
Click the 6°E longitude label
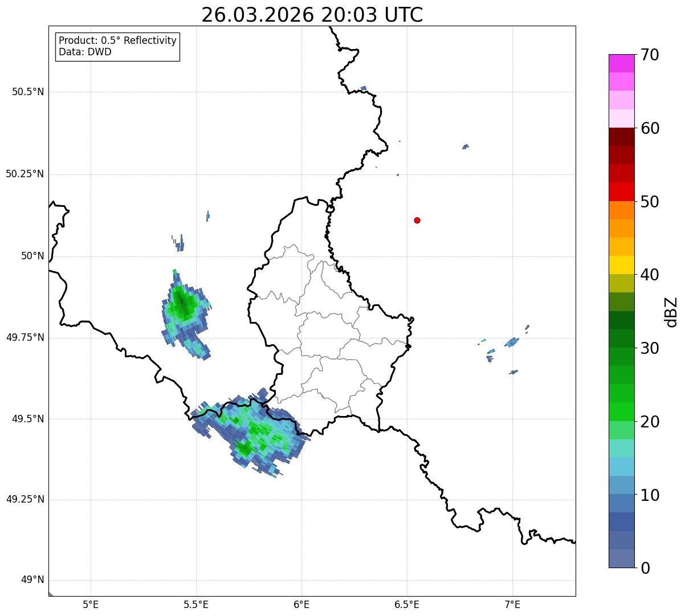pyautogui.click(x=301, y=604)
